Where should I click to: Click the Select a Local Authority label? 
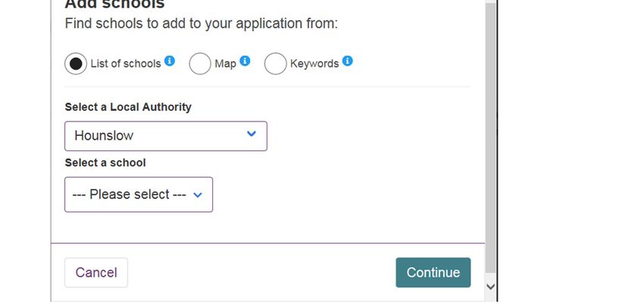[x=128, y=107]
